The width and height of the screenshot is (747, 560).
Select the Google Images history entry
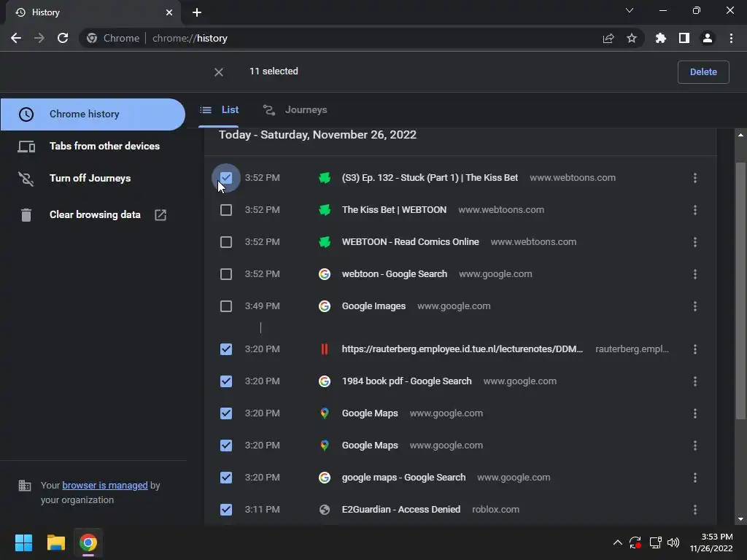pos(226,306)
